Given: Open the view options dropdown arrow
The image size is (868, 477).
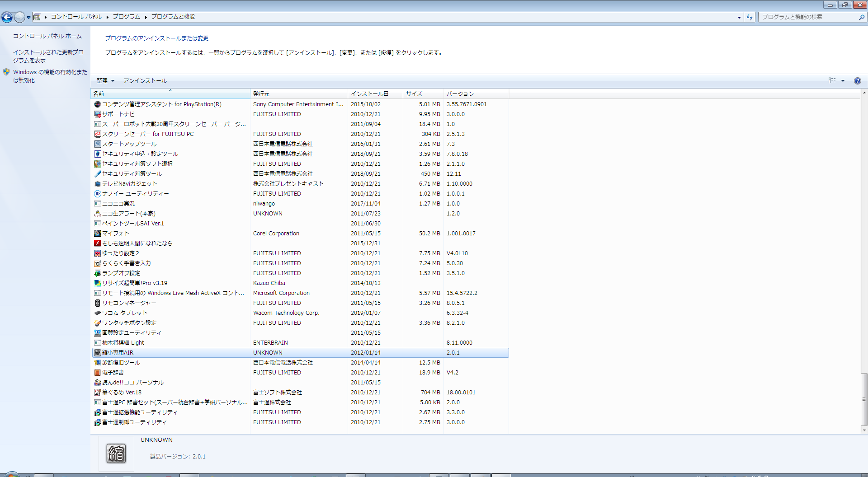Looking at the screenshot, I should (x=843, y=81).
